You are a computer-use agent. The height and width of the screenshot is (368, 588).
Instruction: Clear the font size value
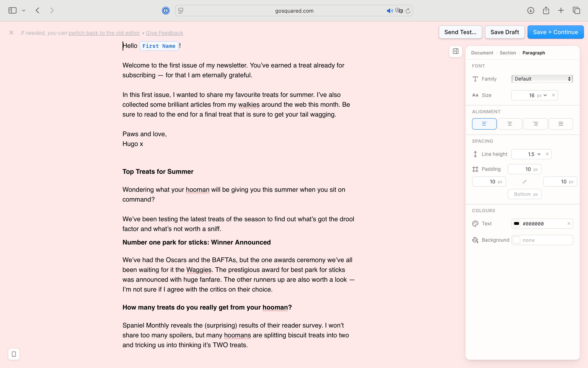point(553,95)
